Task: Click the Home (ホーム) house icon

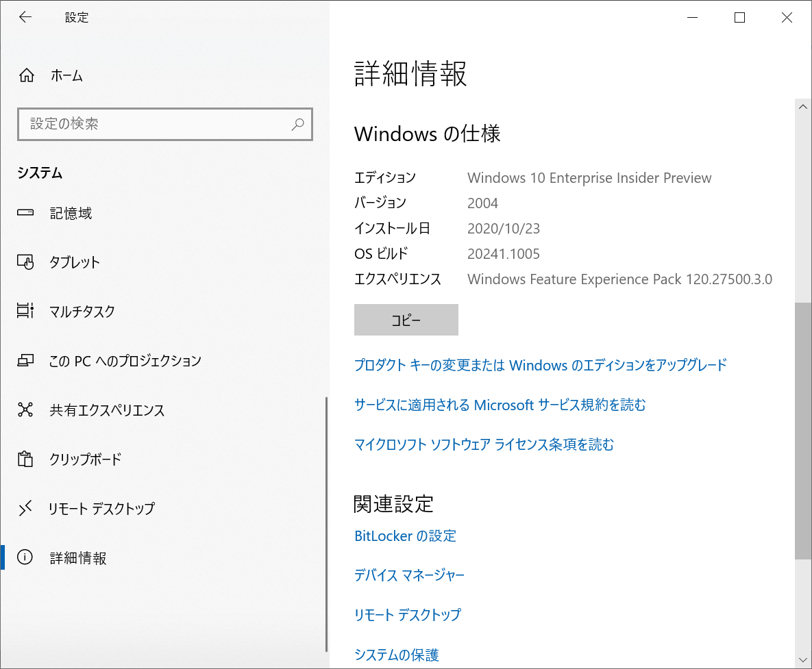Action: tap(27, 75)
